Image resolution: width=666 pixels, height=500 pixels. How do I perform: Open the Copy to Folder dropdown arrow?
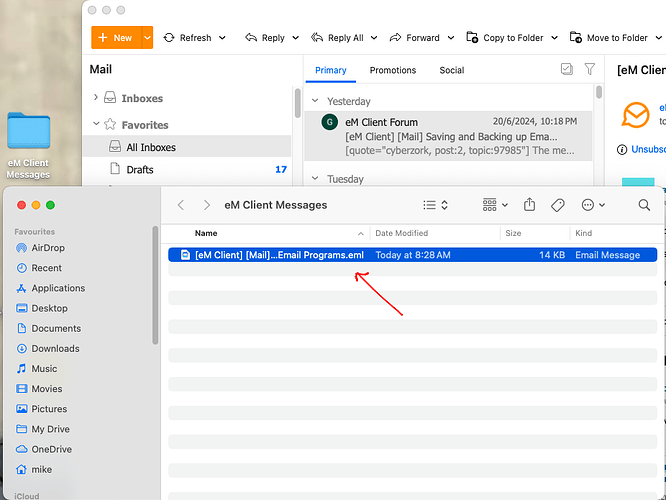(x=554, y=38)
